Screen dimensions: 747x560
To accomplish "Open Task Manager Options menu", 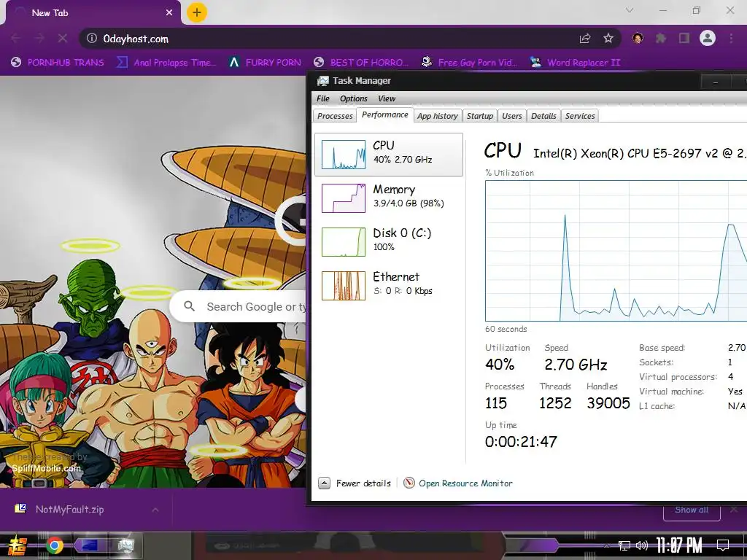I will (x=354, y=98).
